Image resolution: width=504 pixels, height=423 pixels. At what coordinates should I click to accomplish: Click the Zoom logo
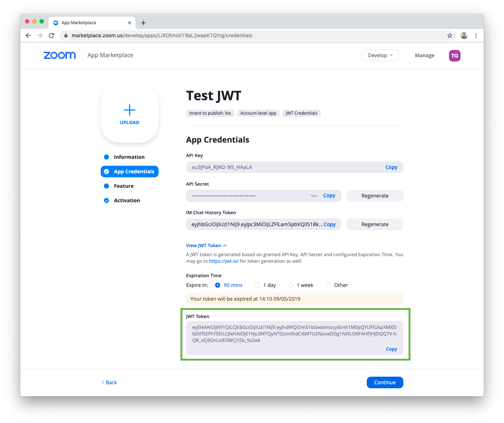pos(60,55)
